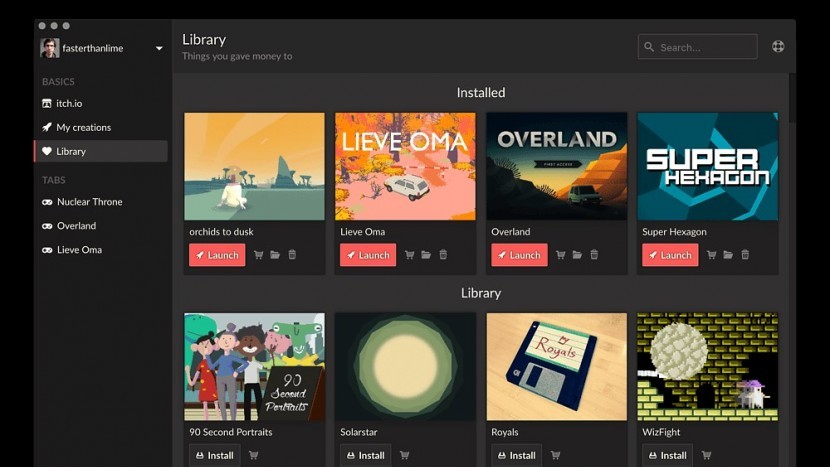Screen dimensions: 830x467
Task: Click cart icon beside 90 Second Portraits Install
Action: pyautogui.click(x=254, y=455)
